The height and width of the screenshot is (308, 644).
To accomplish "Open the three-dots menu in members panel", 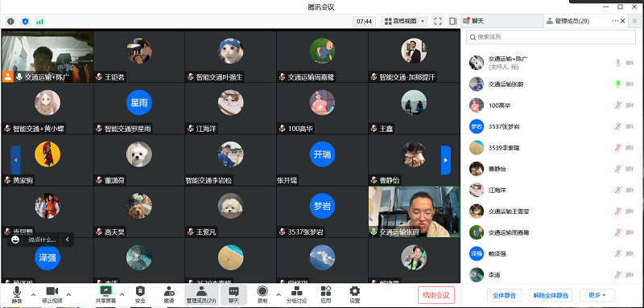I will (x=615, y=21).
